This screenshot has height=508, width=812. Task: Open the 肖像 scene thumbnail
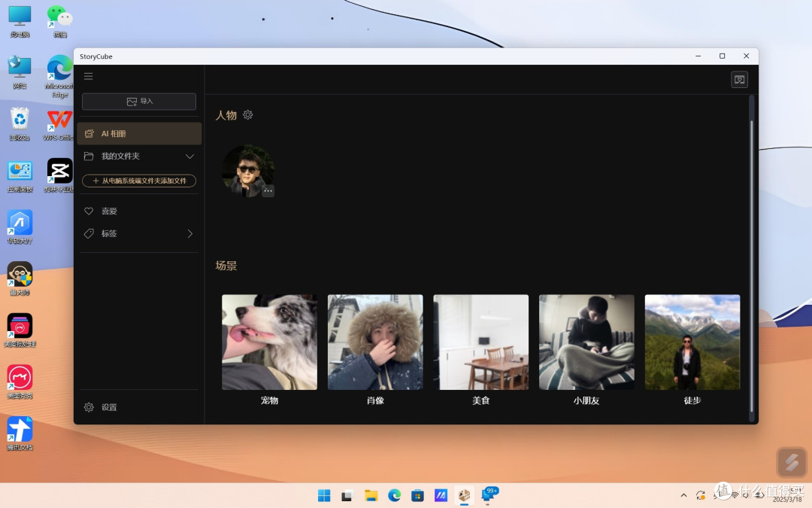point(375,342)
